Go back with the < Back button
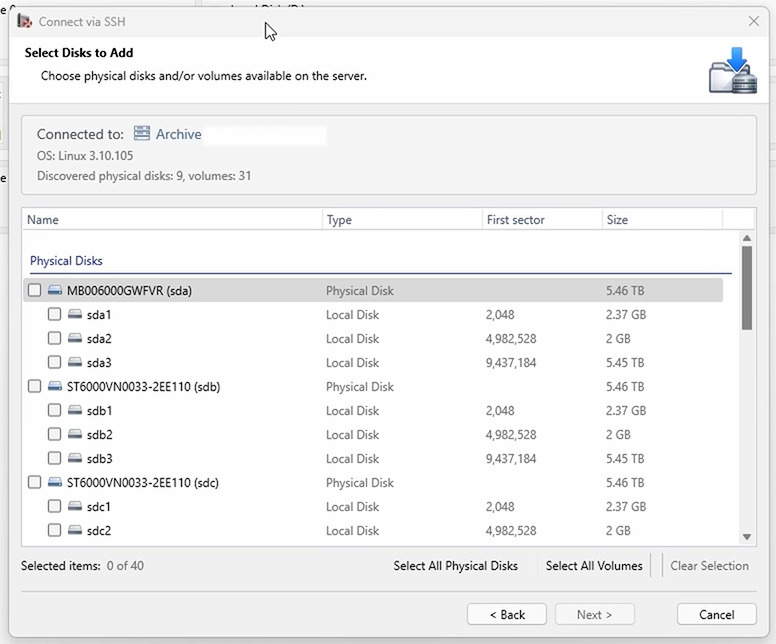776x644 pixels. (x=507, y=614)
